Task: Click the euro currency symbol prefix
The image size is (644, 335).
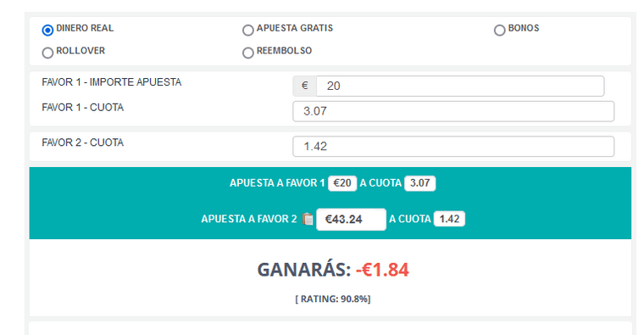Action: coord(305,86)
